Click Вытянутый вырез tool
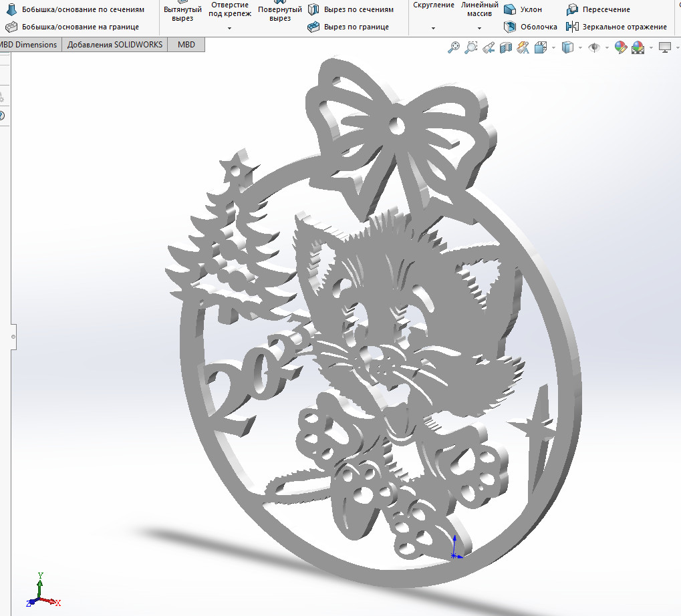Viewport: 681px width, 616px height. 182,13
